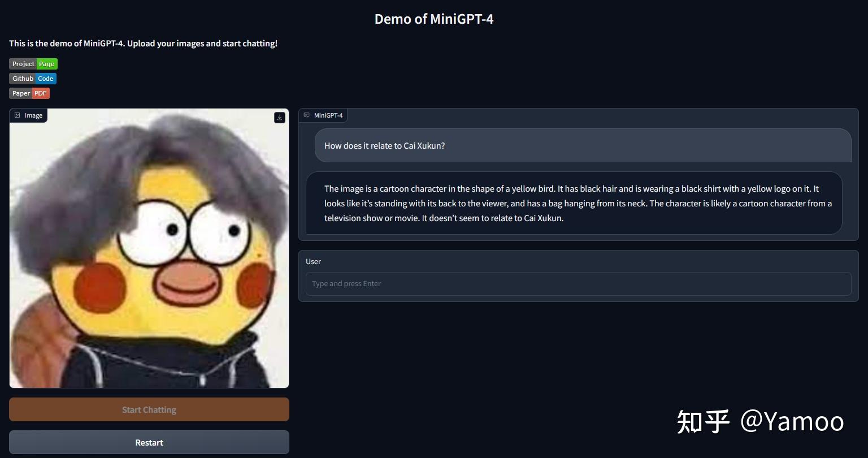
Task: Click the chat bubble icon beside MiniGPT-4
Action: [306, 115]
